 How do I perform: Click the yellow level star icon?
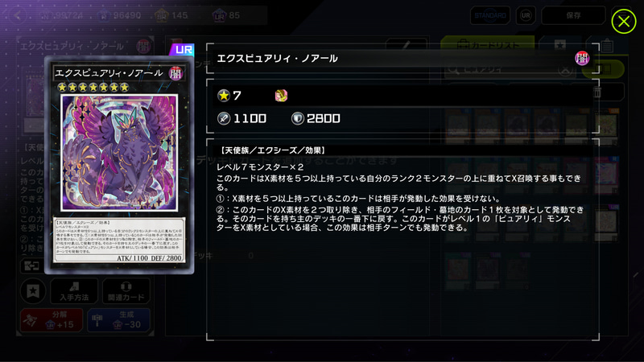click(x=224, y=96)
